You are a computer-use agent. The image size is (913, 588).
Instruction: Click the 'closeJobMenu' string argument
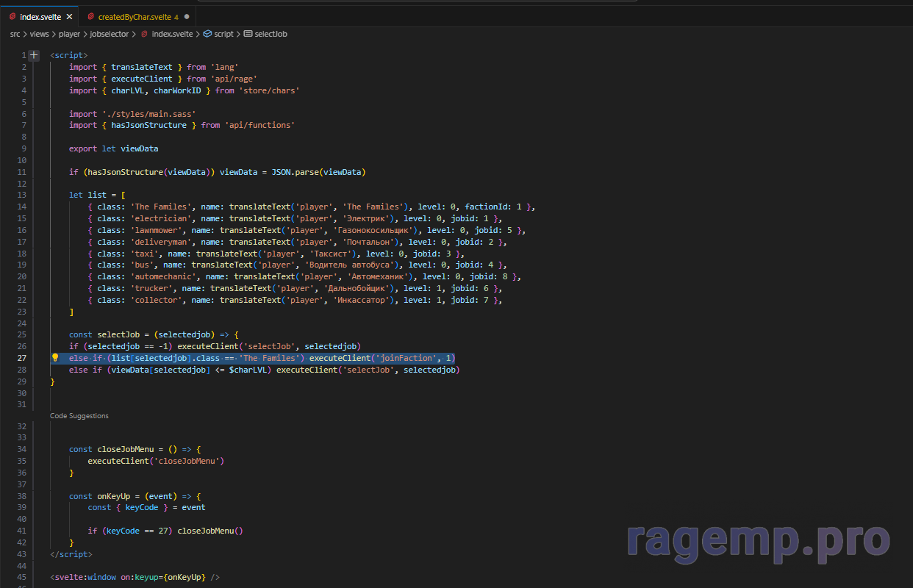coord(187,461)
